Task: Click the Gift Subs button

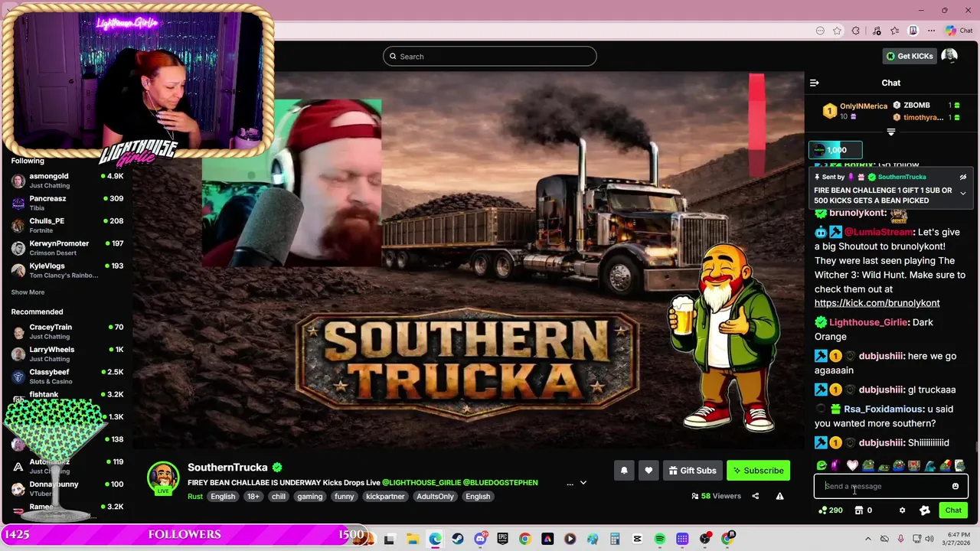Action: pos(692,471)
